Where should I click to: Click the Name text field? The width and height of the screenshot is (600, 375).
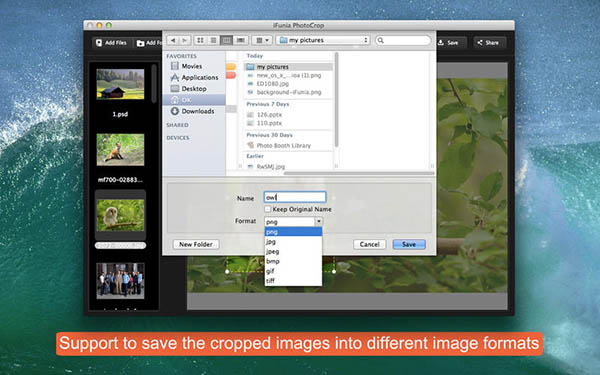[295, 197]
